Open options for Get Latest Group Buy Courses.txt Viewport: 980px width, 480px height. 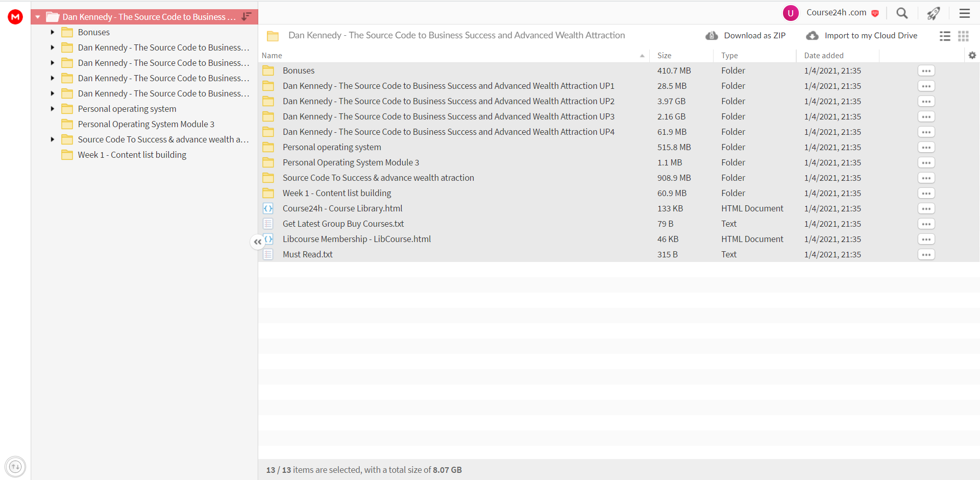pos(926,224)
